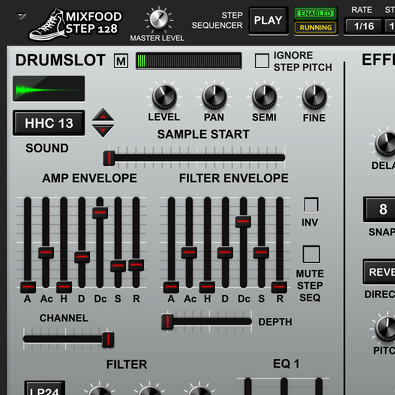Click Filter Envelope S slider handle
The height and width of the screenshot is (395, 395).
click(x=261, y=253)
